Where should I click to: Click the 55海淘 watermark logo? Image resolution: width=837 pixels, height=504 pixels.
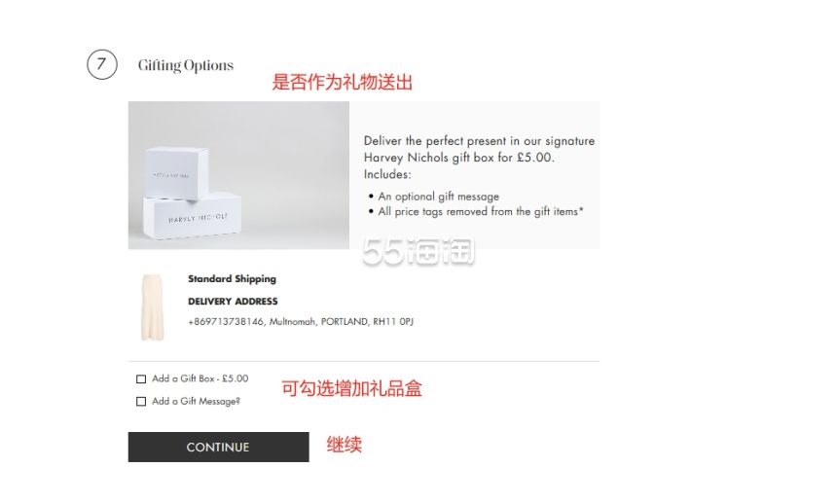pyautogui.click(x=418, y=251)
